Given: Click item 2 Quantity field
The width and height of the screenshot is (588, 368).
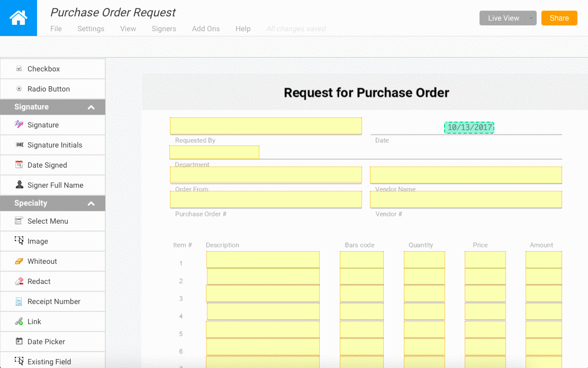Looking at the screenshot, I should pos(424,276).
